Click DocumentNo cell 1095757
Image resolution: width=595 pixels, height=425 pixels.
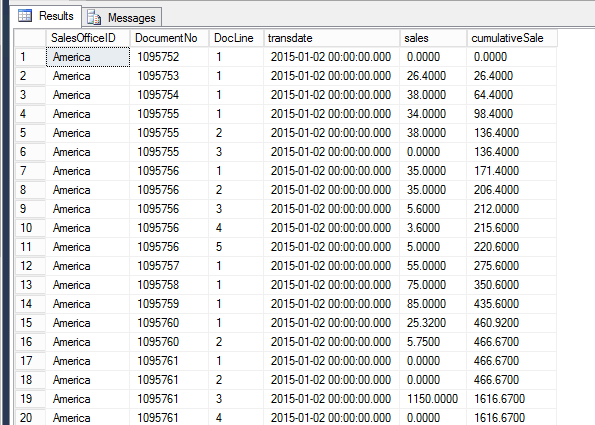tap(169, 266)
